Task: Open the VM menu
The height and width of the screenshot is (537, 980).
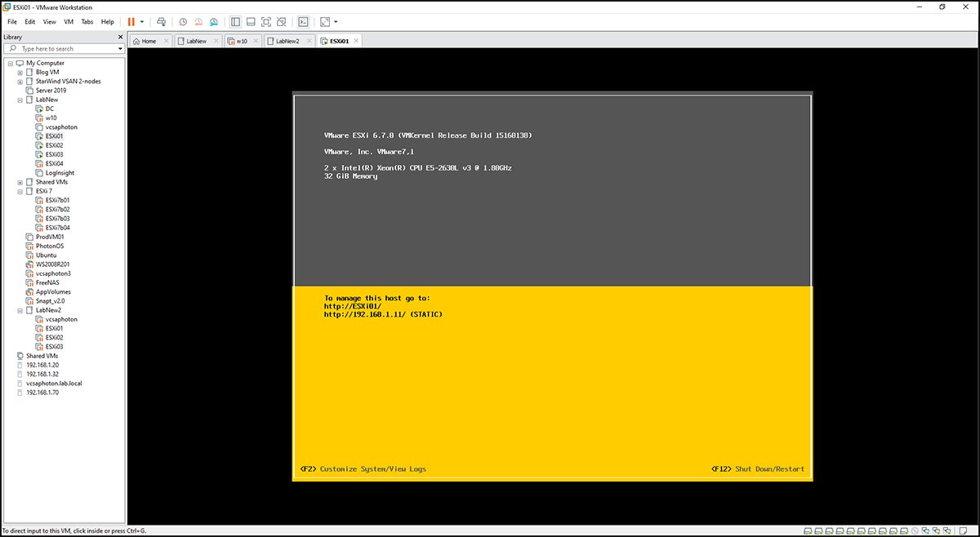Action: pyautogui.click(x=68, y=21)
